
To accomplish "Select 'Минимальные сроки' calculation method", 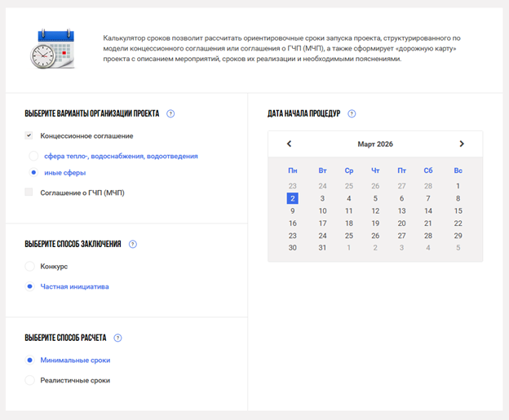I will coord(30,360).
